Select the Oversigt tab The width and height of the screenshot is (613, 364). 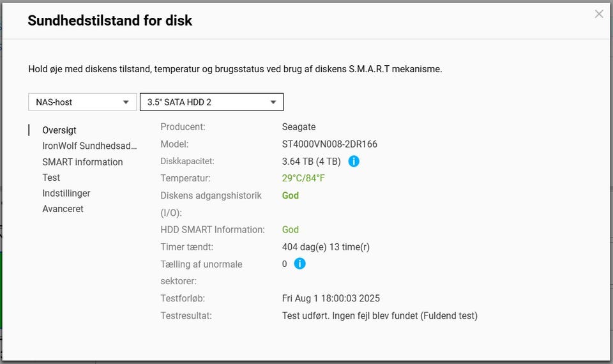coord(59,130)
